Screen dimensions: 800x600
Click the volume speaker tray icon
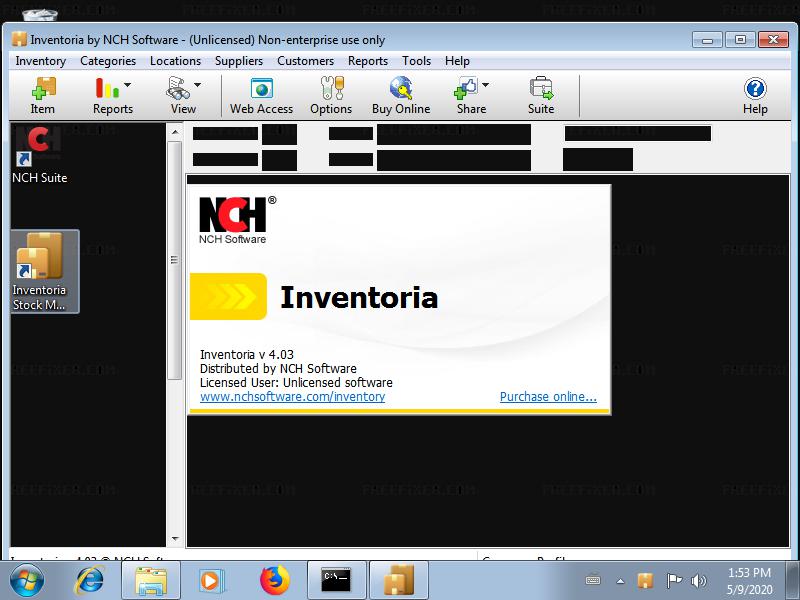(x=698, y=581)
